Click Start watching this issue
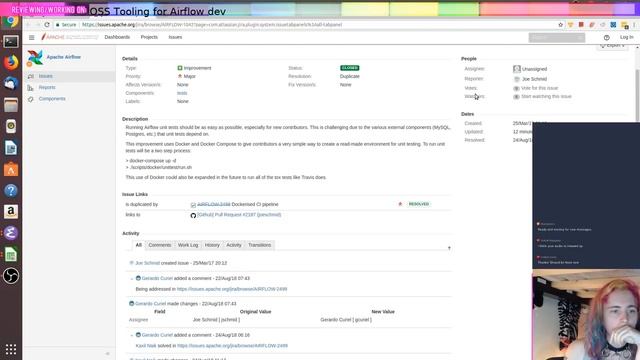The image size is (640, 360). pos(546,97)
